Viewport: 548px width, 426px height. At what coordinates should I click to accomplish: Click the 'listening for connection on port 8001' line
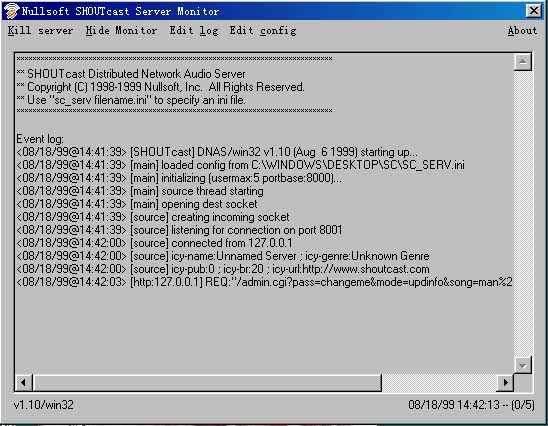[x=179, y=230]
